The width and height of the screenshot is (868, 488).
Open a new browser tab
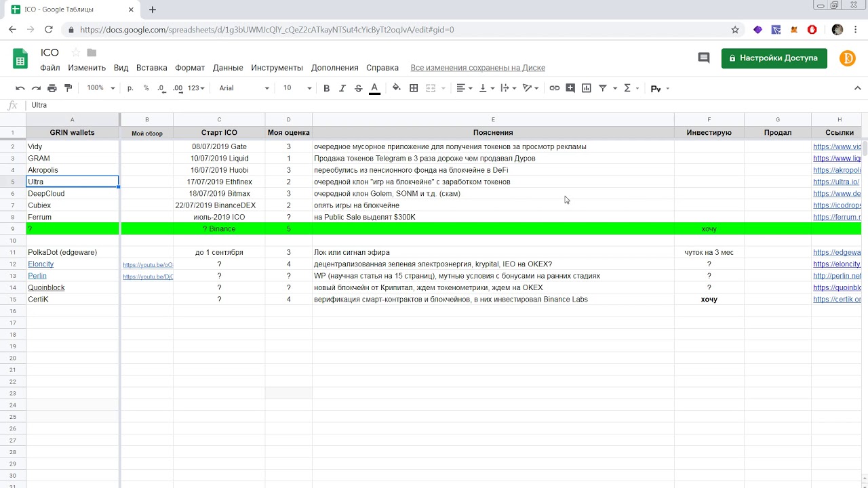pos(153,9)
